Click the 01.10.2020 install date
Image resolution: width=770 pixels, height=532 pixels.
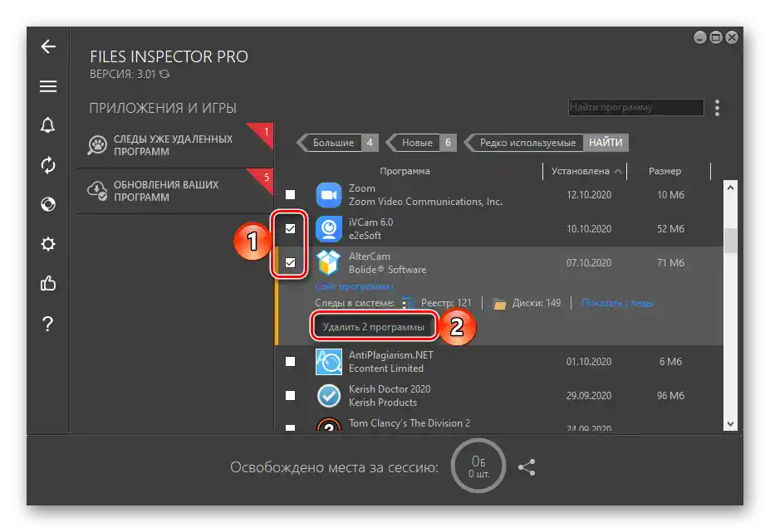pyautogui.click(x=589, y=362)
